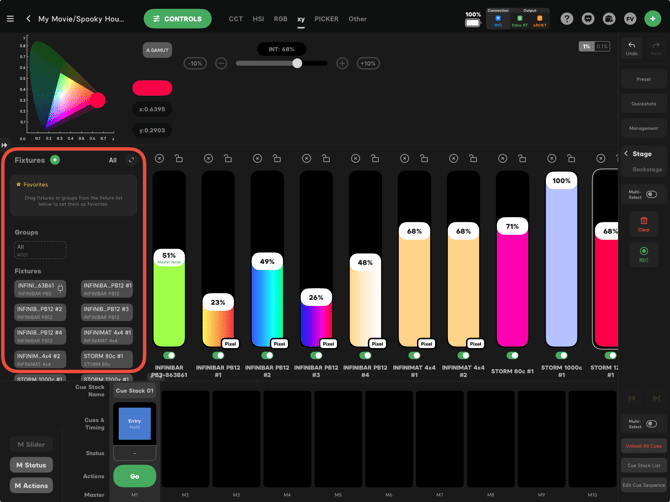Expand the Fixtures panel with arrows icon

click(131, 160)
